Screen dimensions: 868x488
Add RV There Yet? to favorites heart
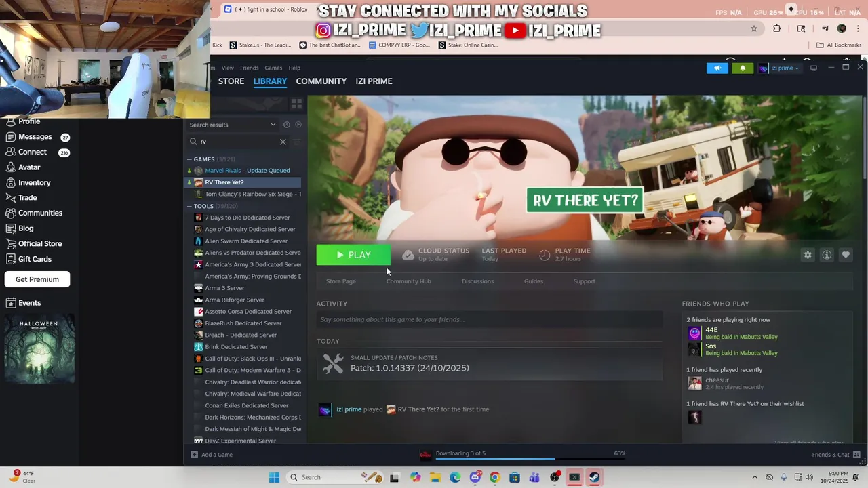pos(846,255)
